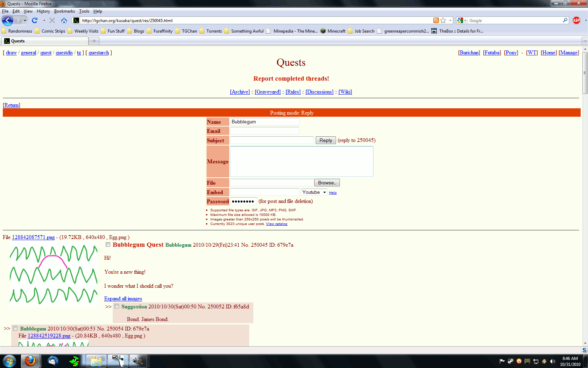Reload the page with refresh icon
Image resolution: width=588 pixels, height=368 pixels.
35,20
